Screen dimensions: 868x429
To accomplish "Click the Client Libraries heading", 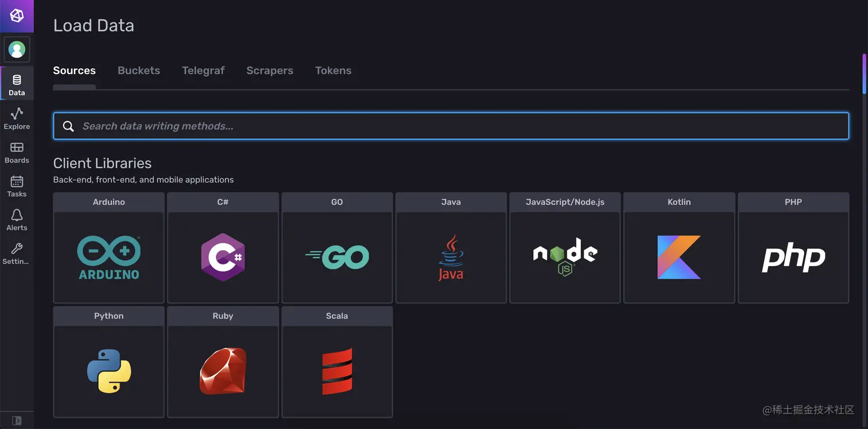I will tap(102, 163).
